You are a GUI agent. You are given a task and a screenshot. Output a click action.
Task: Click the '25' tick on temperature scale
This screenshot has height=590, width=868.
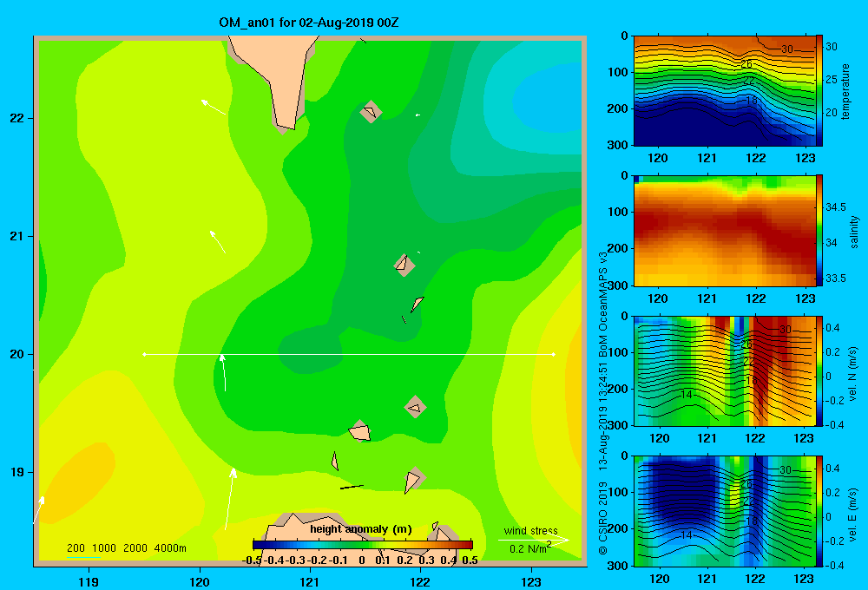click(832, 80)
